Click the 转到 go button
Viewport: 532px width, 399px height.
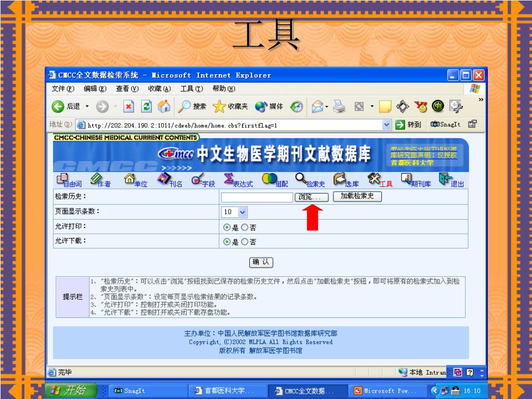click(408, 125)
